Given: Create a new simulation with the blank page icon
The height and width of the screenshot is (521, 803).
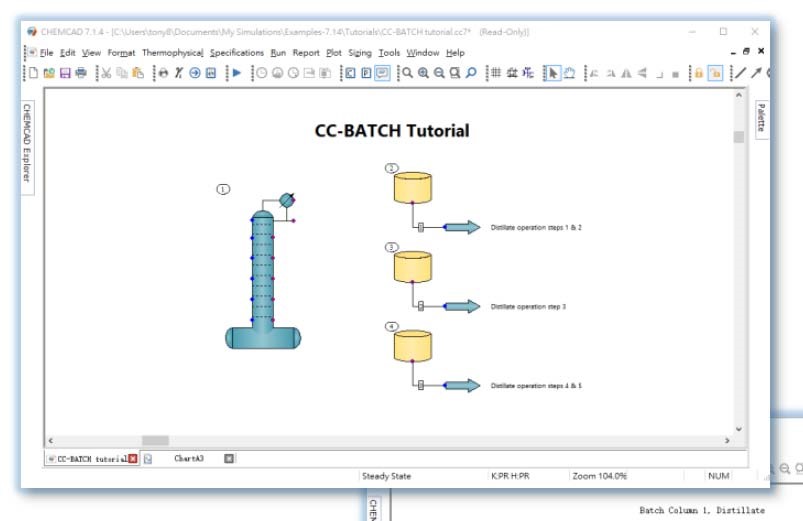Looking at the screenshot, I should [33, 73].
